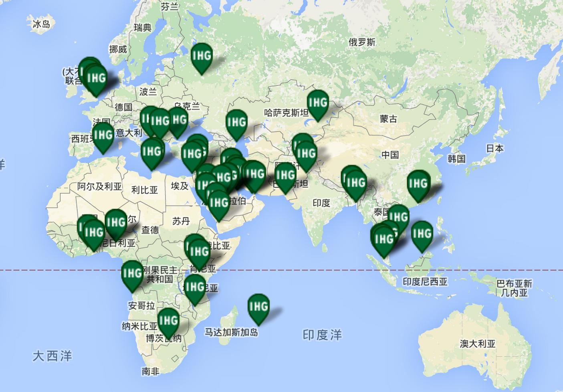Select the 瑞典 label
Screen dimensions: 563x392
click(x=143, y=28)
